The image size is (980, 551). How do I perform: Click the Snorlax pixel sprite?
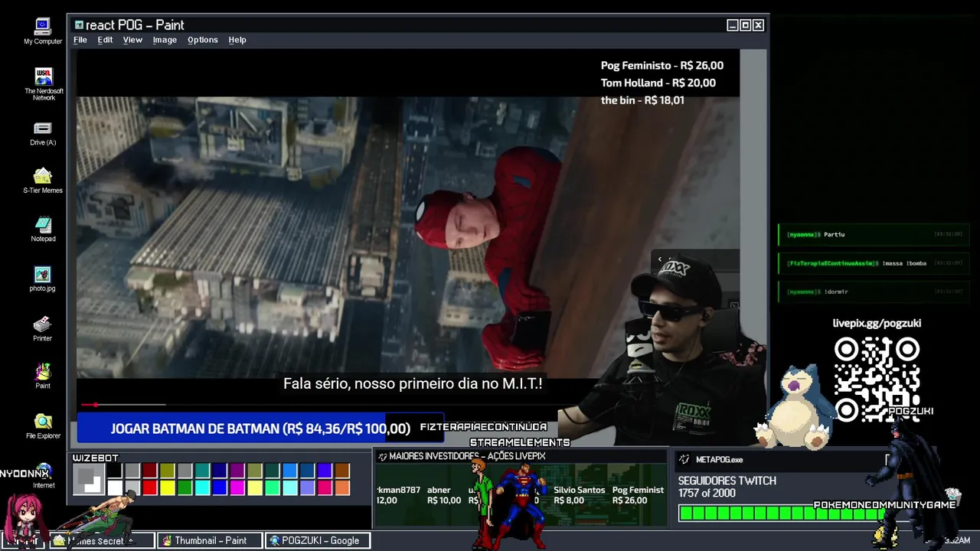pos(794,407)
